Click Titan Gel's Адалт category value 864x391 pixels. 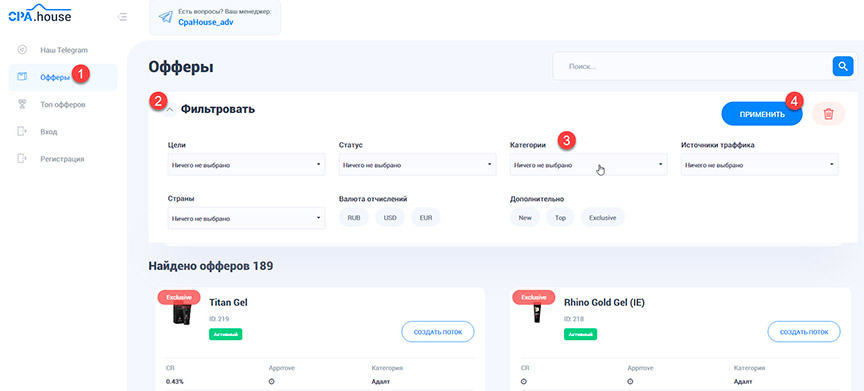[x=381, y=381]
